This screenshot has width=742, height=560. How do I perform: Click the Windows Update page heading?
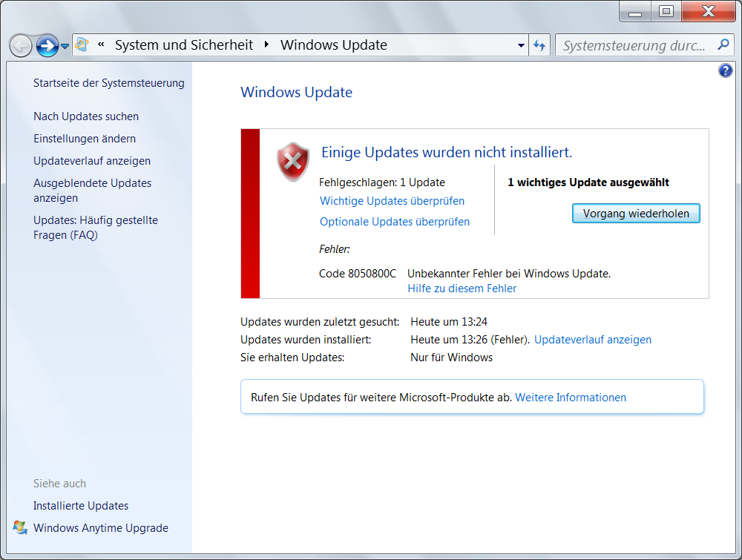click(296, 92)
